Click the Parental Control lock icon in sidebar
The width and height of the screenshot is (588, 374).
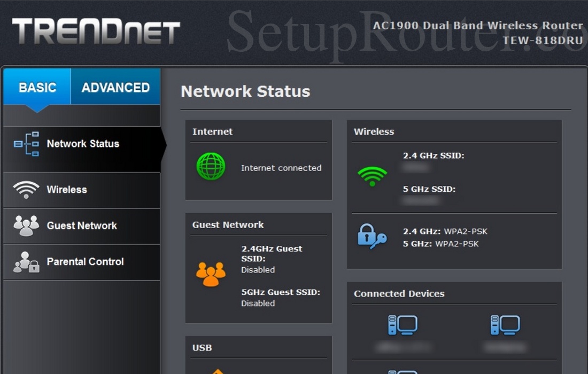[26, 262]
